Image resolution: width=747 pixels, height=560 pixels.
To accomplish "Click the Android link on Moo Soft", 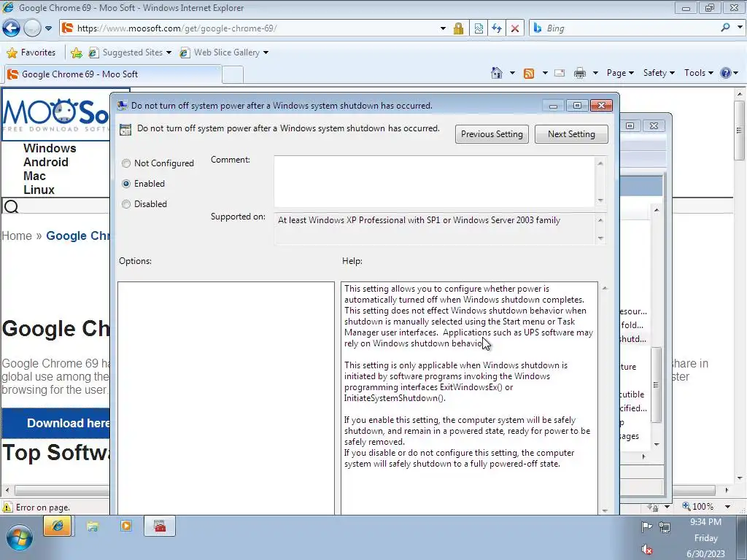I will [46, 162].
